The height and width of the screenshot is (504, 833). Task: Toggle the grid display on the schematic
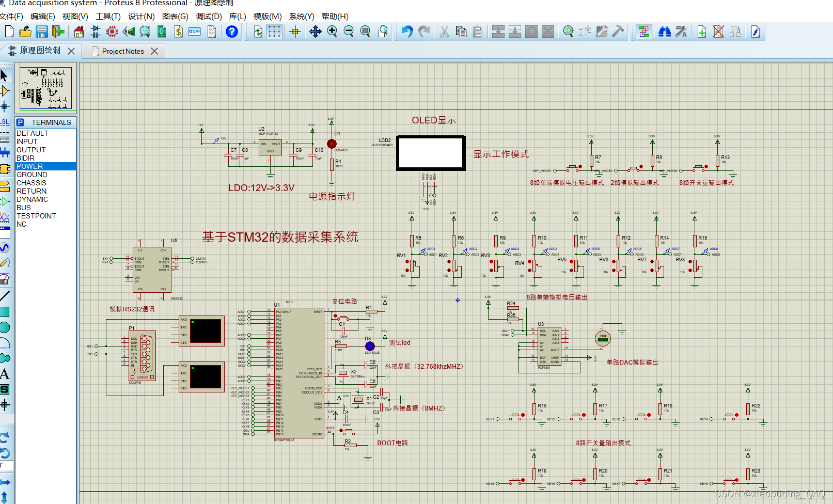pyautogui.click(x=275, y=31)
